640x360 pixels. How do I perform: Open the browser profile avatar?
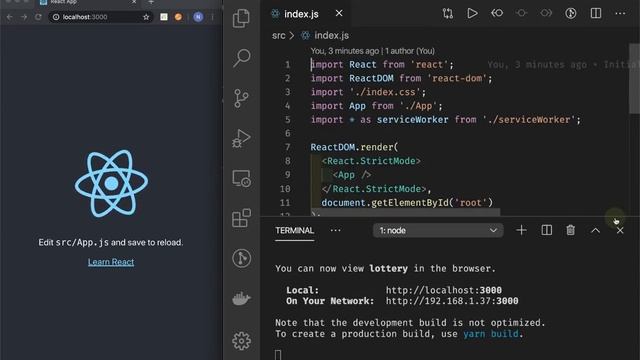(198, 17)
